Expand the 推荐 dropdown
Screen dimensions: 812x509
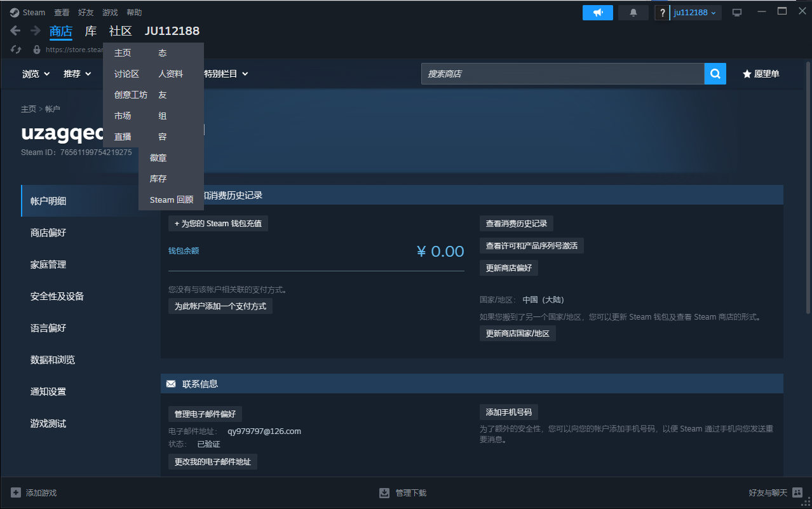[x=78, y=74]
